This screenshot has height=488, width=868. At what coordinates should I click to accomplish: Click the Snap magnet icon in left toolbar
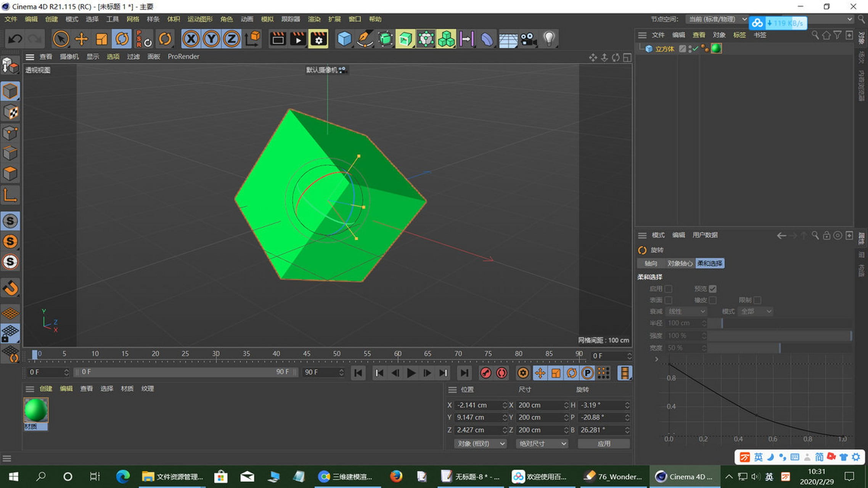coord(10,288)
